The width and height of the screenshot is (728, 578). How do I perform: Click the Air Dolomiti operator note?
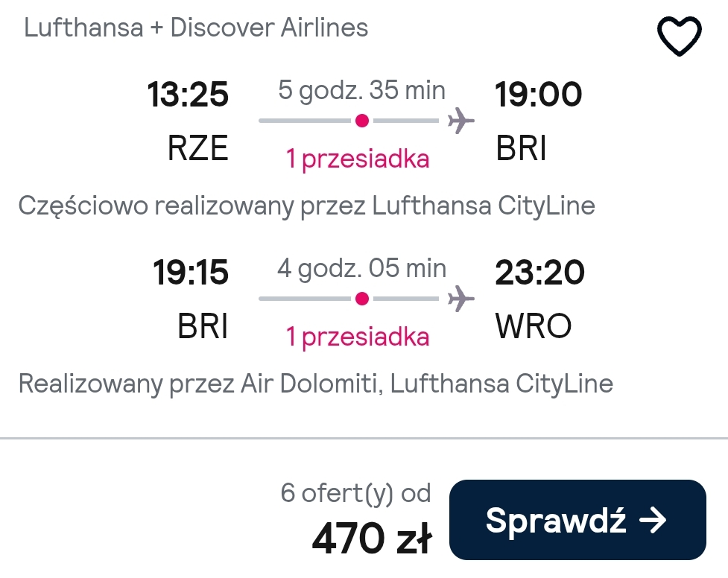point(316,384)
